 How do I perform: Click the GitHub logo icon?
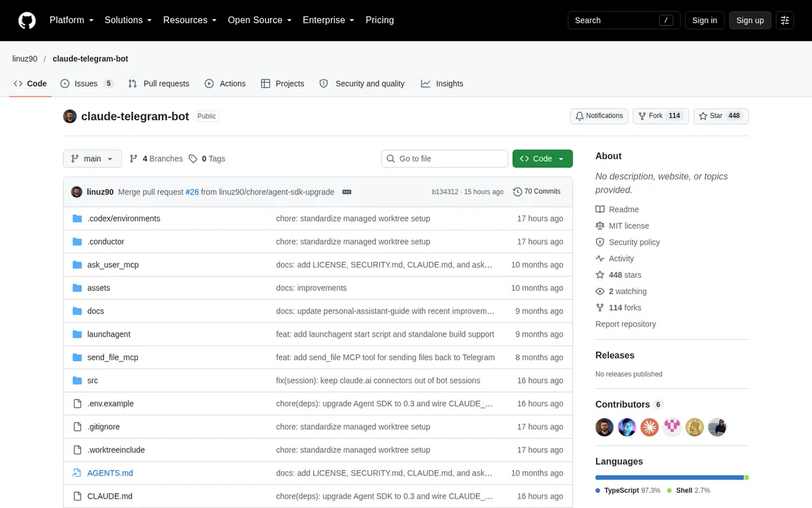[26, 20]
